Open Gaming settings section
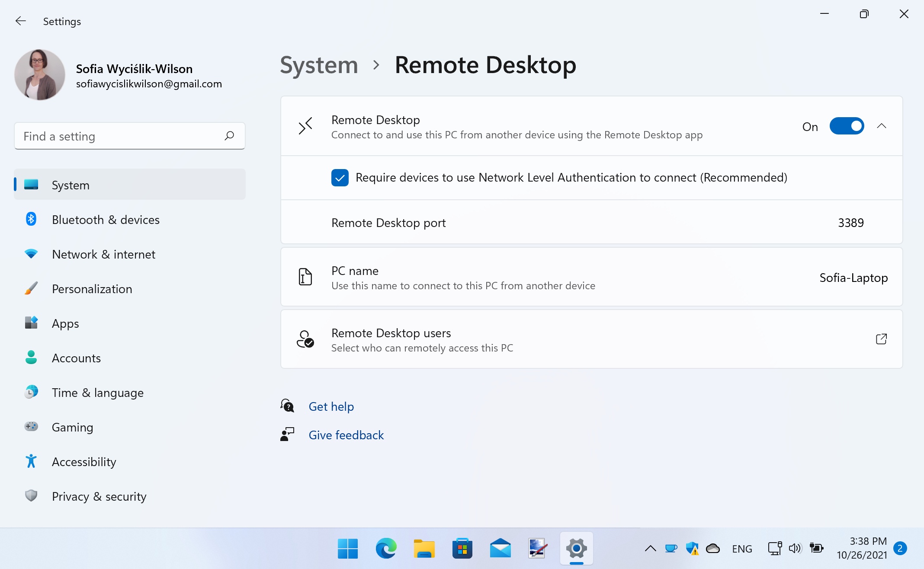This screenshot has height=569, width=924. pos(72,427)
